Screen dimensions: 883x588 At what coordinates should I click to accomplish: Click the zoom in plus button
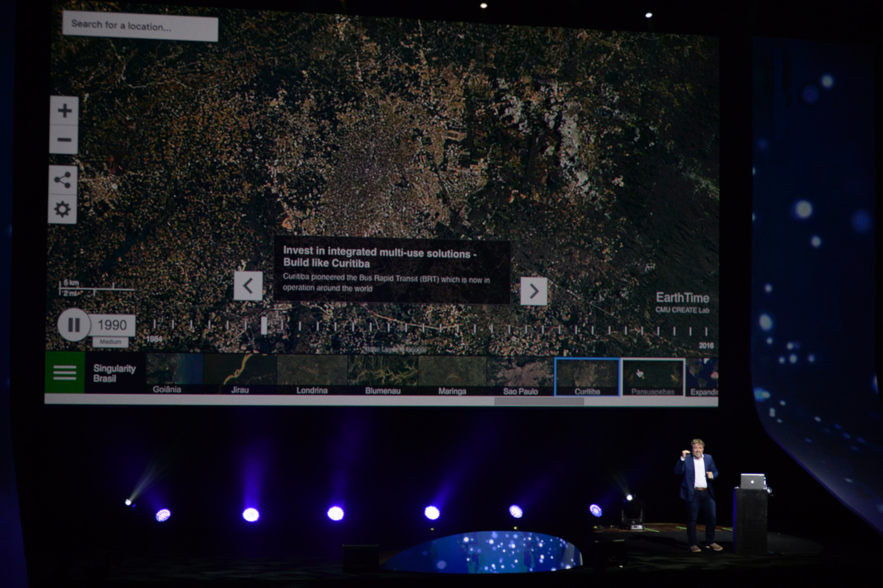point(64,111)
